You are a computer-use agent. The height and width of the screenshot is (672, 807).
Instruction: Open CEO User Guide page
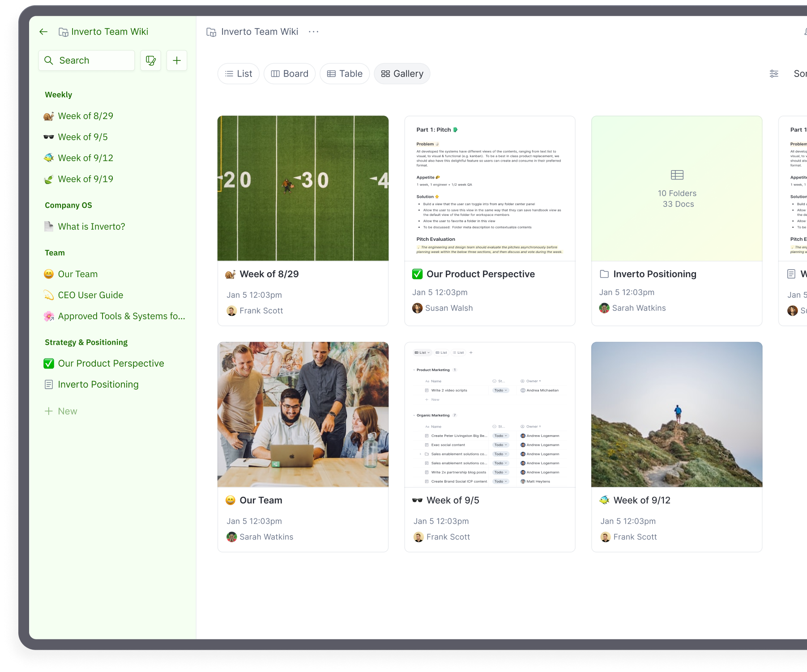click(90, 295)
